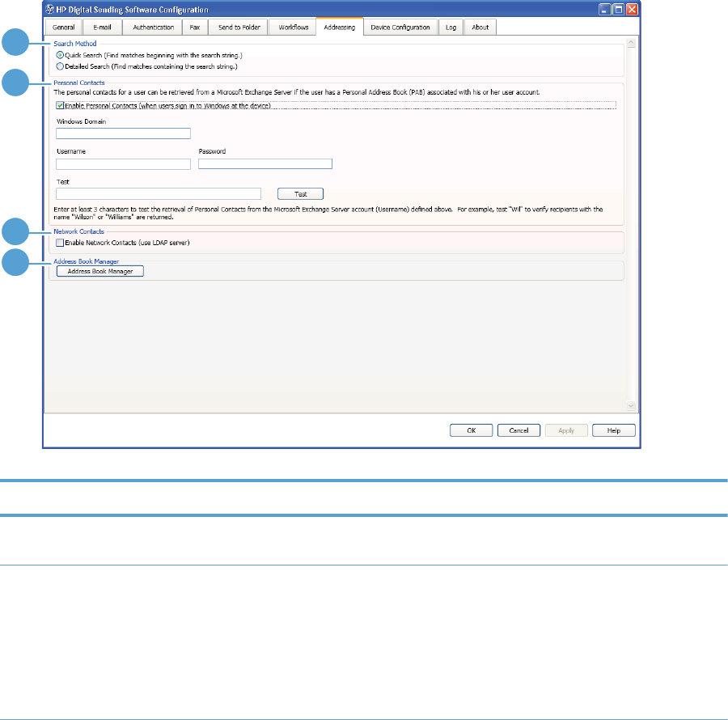
Task: Maximize the configuration window
Action: point(619,9)
